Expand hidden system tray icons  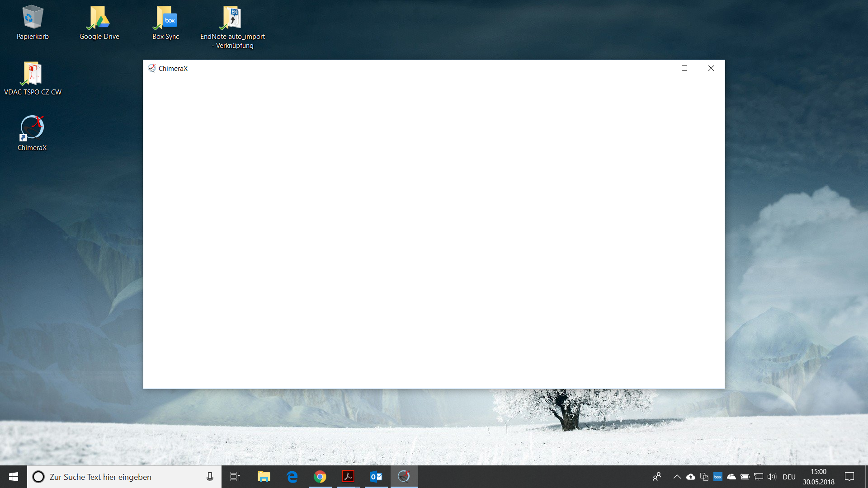[x=678, y=477]
